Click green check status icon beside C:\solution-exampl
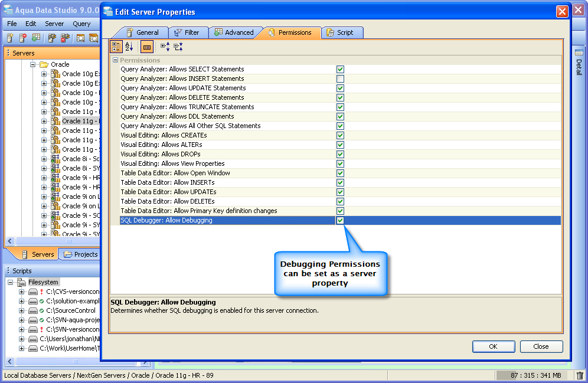 (42, 301)
